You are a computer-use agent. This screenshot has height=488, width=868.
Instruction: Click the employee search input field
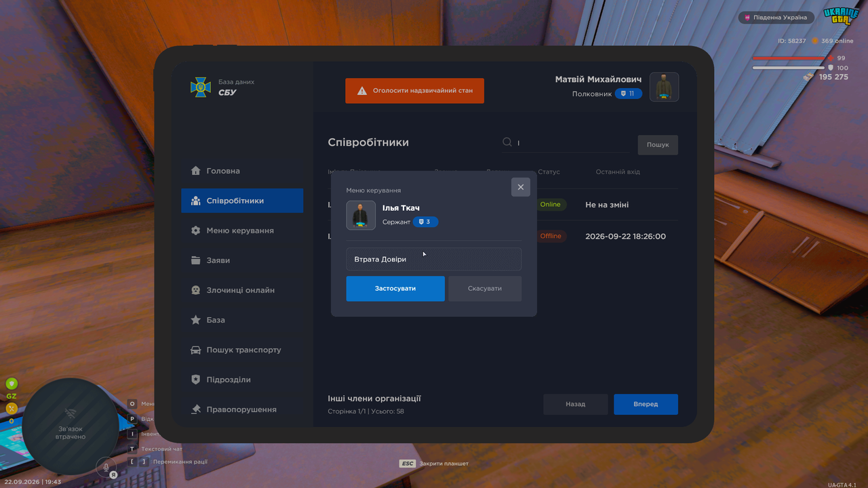565,143
